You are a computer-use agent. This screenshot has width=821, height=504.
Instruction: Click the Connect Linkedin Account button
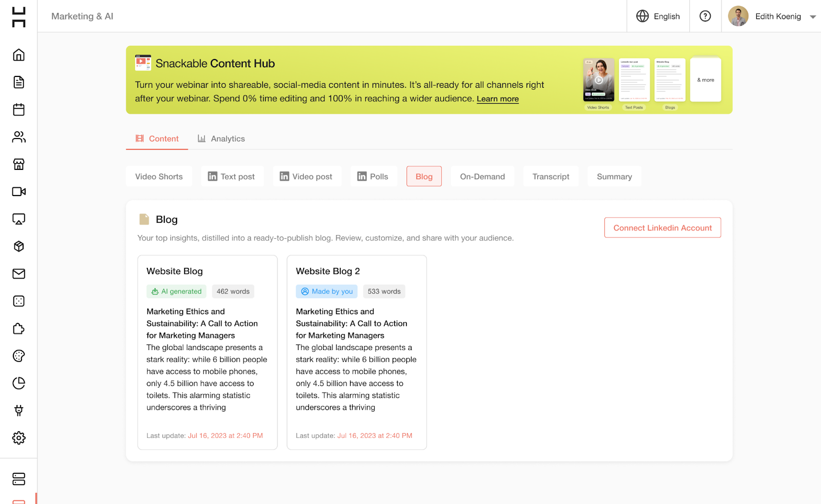(662, 228)
